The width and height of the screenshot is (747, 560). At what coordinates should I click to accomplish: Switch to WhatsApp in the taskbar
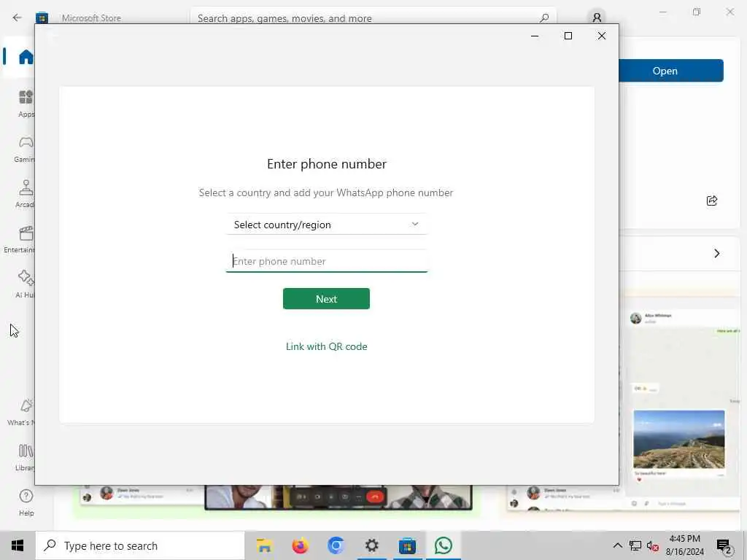click(443, 545)
